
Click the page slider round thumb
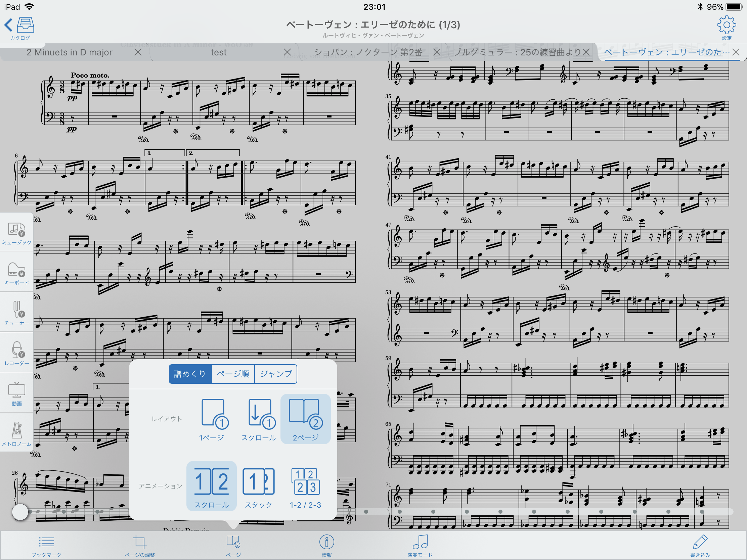20,512
